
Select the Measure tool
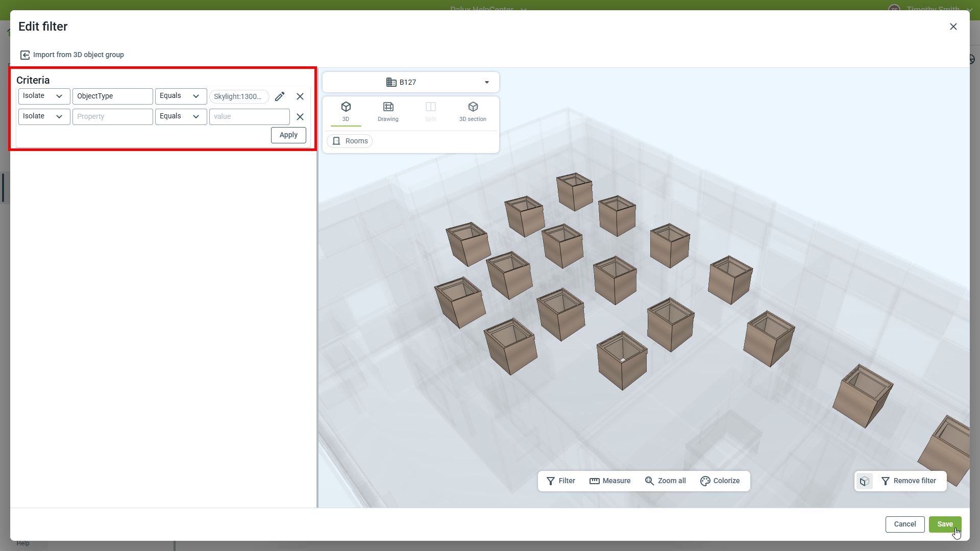tap(610, 481)
